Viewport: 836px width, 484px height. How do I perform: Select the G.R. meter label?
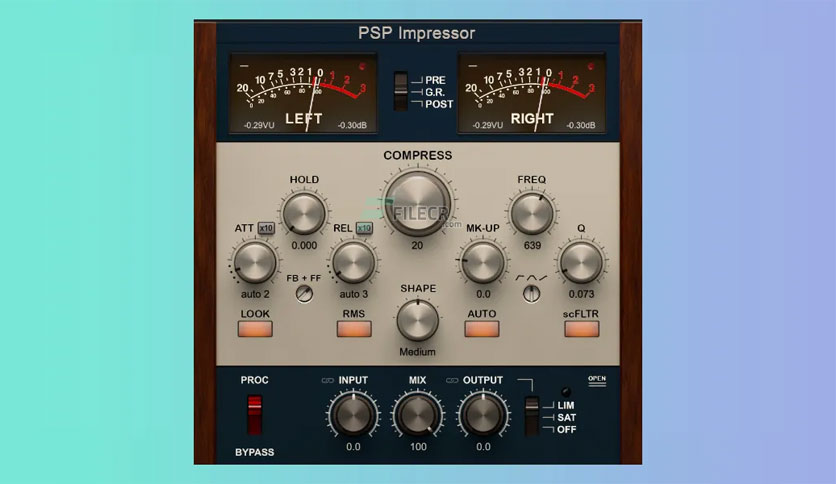435,92
